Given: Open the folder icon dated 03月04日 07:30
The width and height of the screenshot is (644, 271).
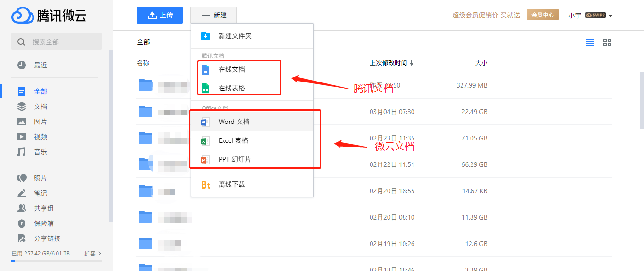Looking at the screenshot, I should (x=145, y=111).
